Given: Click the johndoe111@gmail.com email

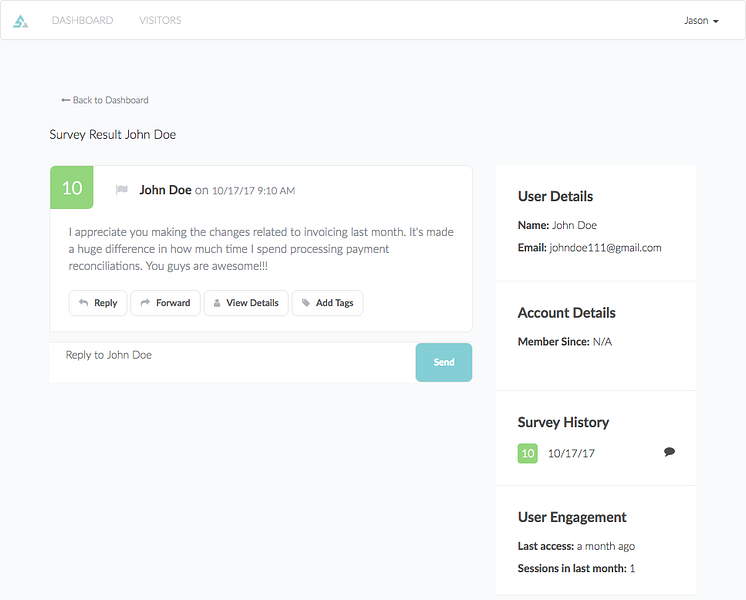Looking at the screenshot, I should pyautogui.click(x=605, y=248).
